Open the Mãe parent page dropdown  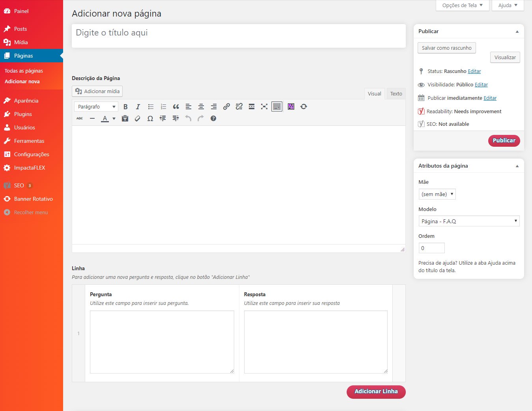point(437,194)
